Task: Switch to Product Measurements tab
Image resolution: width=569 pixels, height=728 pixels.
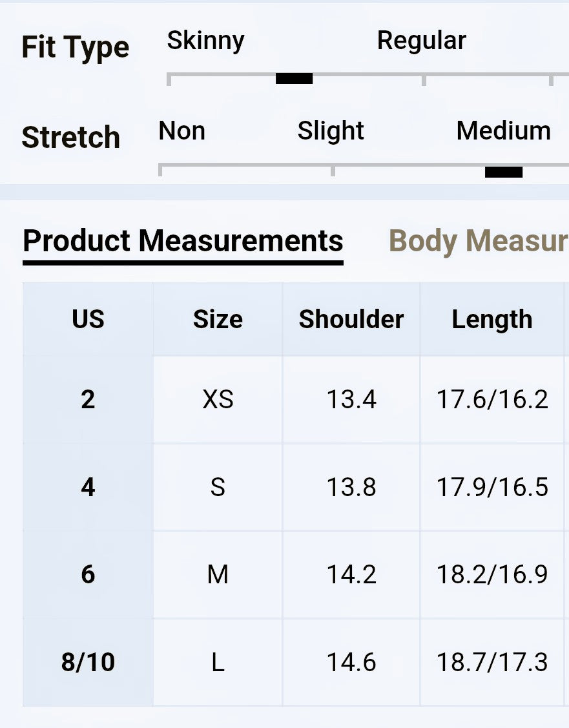Action: 183,242
